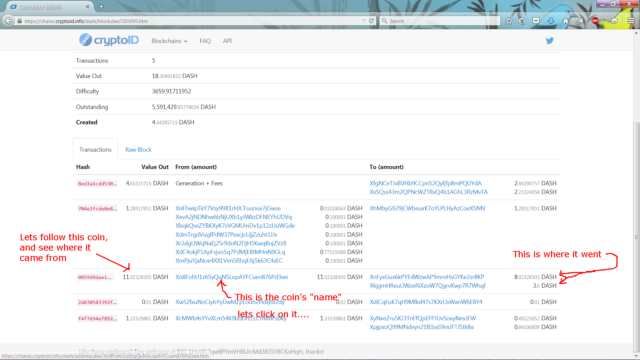This screenshot has height=360, width=640.
Task: Open recipient address starting XfgNCeT
Action: [425, 183]
